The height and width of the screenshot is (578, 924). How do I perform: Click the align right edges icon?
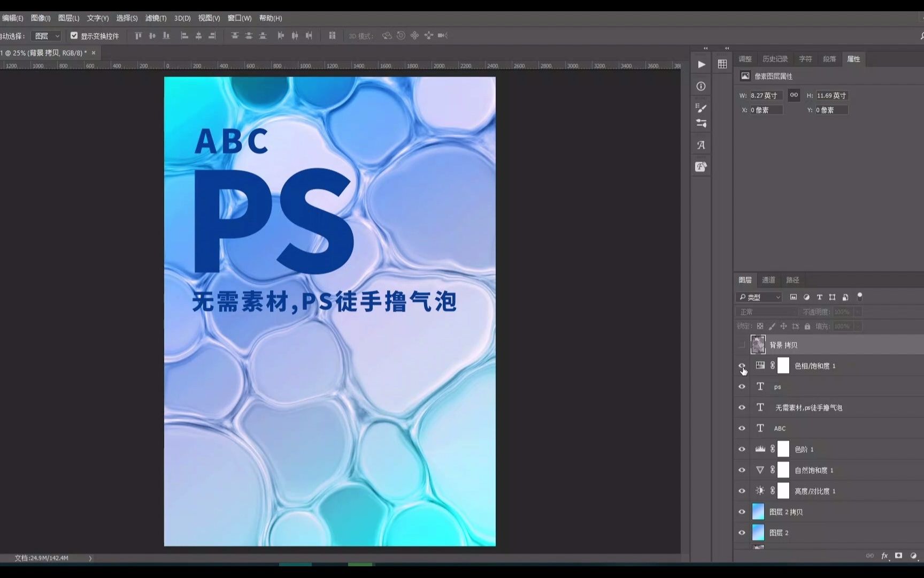click(x=212, y=36)
